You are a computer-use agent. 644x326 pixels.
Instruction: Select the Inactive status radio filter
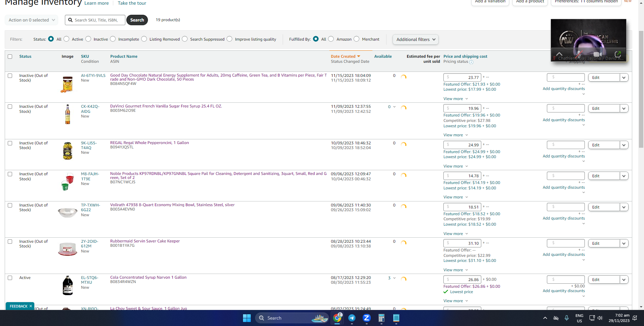[x=88, y=39]
